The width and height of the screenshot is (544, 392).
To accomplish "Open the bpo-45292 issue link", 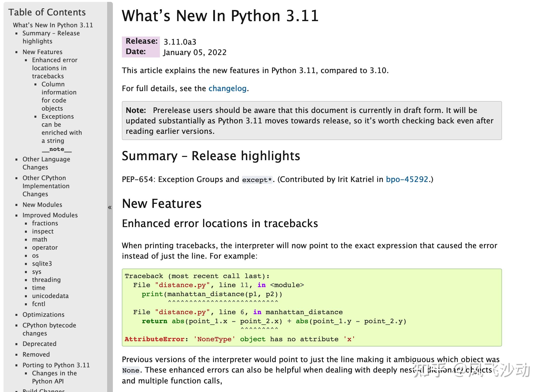I will click(x=406, y=179).
